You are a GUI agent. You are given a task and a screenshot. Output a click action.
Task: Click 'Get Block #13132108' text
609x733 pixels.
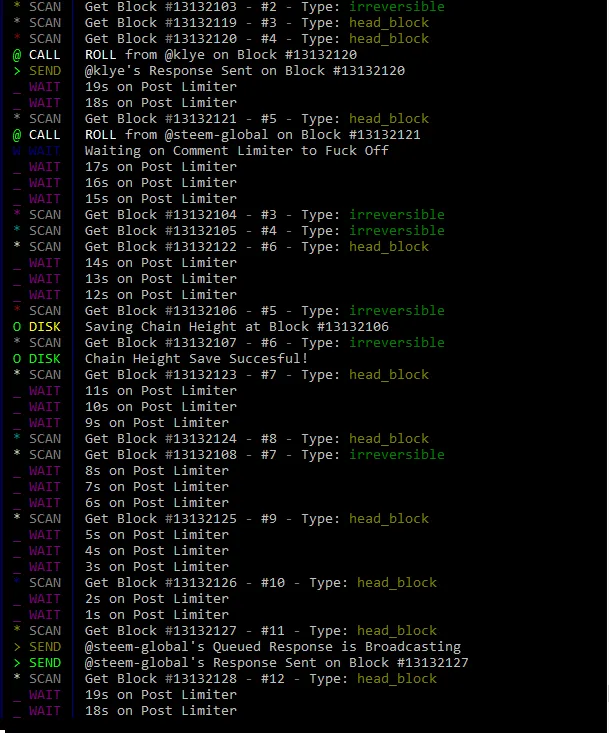[x=160, y=455]
